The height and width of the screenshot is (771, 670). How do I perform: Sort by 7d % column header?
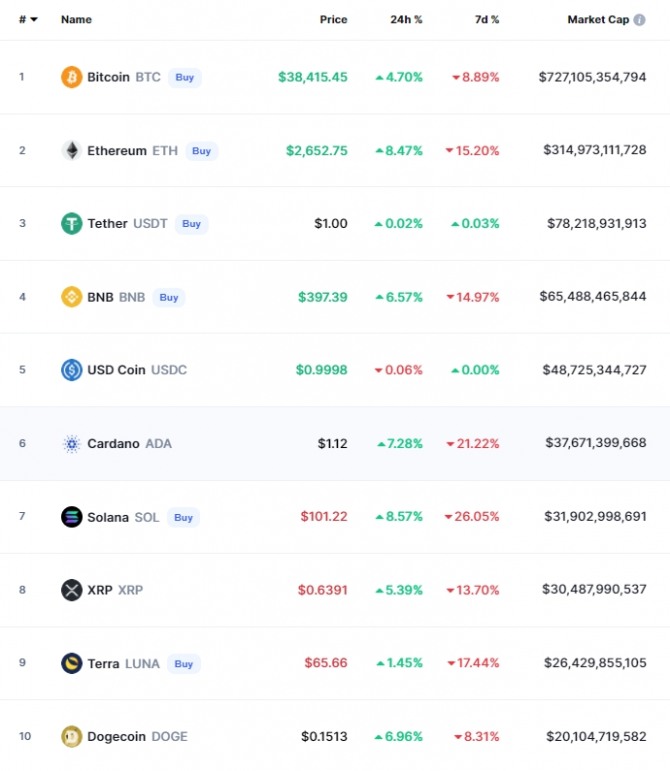pos(487,20)
